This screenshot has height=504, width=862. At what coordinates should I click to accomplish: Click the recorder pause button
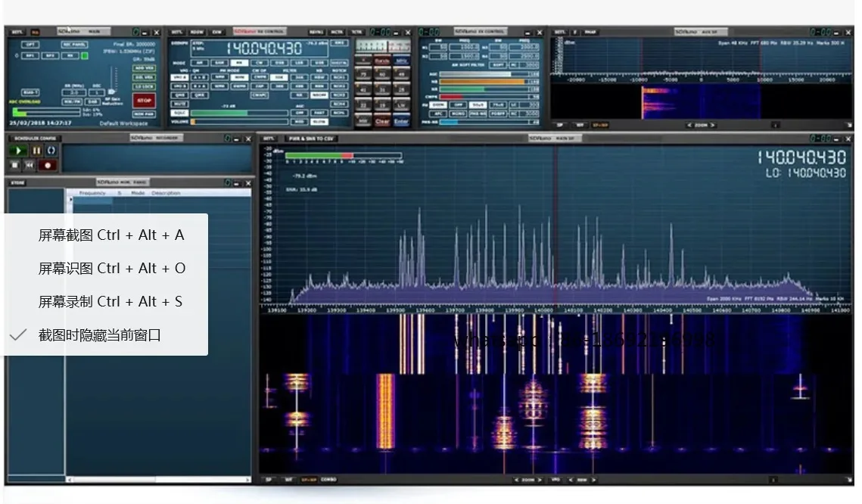[x=36, y=151]
